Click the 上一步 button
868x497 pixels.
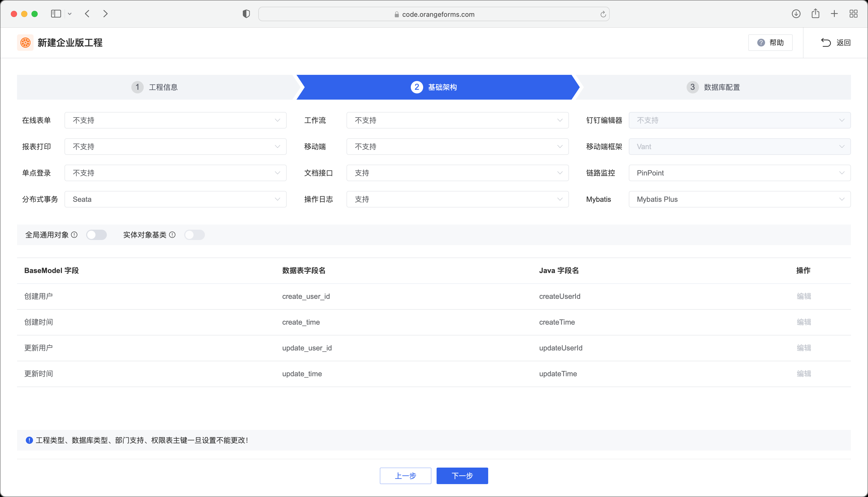point(406,476)
